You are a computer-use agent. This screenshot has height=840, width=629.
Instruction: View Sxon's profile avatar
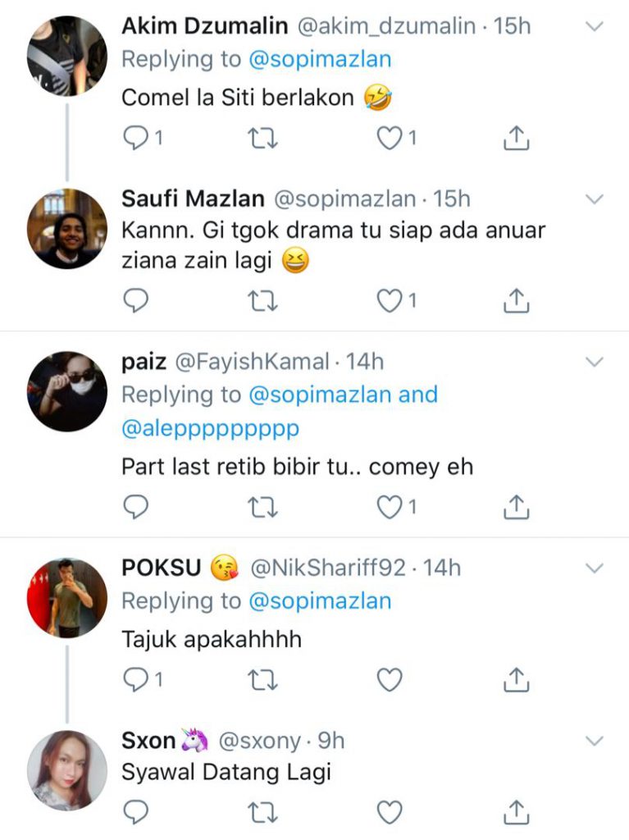click(x=67, y=770)
